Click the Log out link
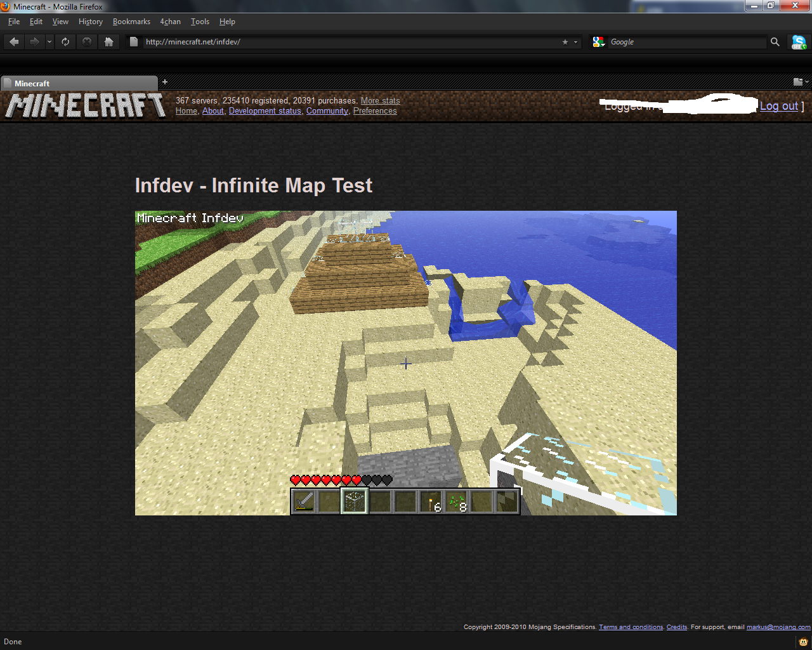 [779, 106]
